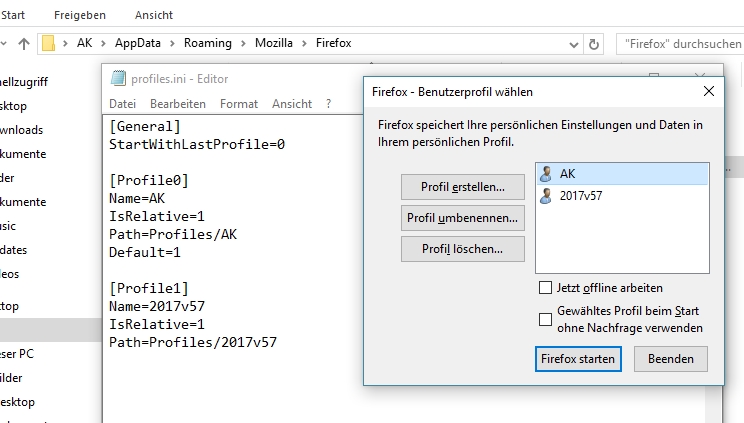The height and width of the screenshot is (423, 744).
Task: Click Path=Profiles/2017v57 line in Editor
Action: click(x=193, y=342)
